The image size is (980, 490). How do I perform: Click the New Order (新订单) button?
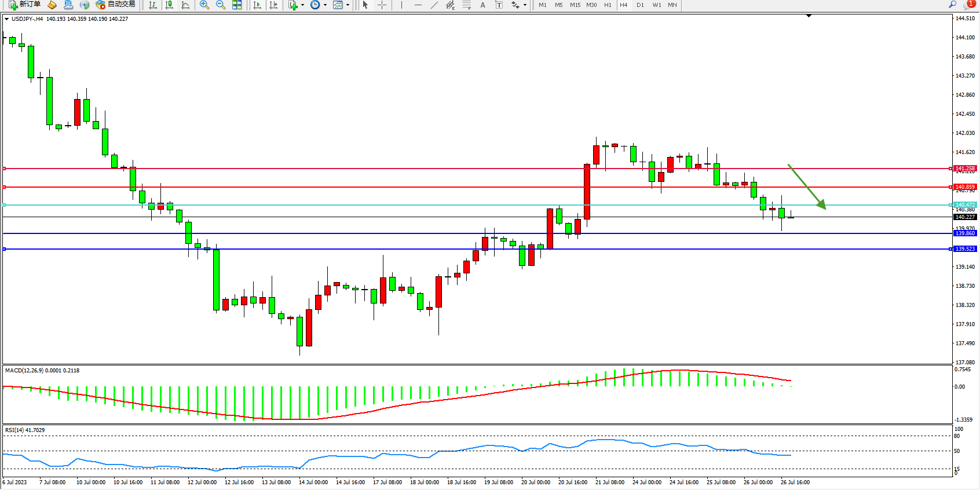click(25, 5)
